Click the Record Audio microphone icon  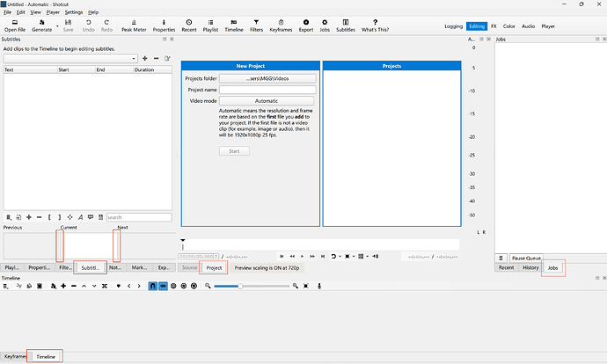[x=319, y=286]
